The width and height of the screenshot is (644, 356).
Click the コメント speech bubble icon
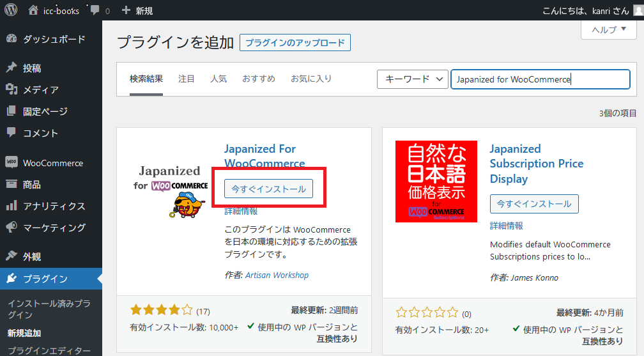tap(11, 132)
